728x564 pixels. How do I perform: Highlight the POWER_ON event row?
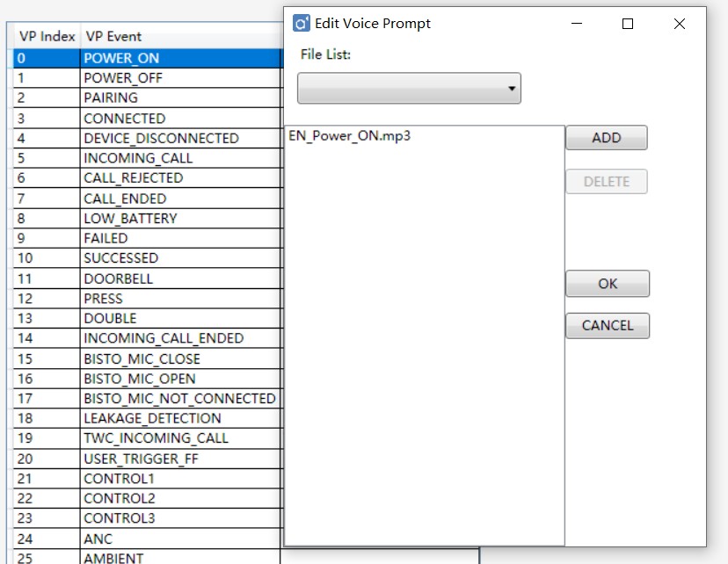(x=121, y=58)
